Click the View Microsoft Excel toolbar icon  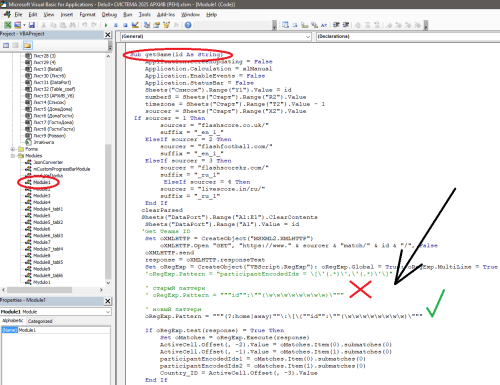point(7,25)
